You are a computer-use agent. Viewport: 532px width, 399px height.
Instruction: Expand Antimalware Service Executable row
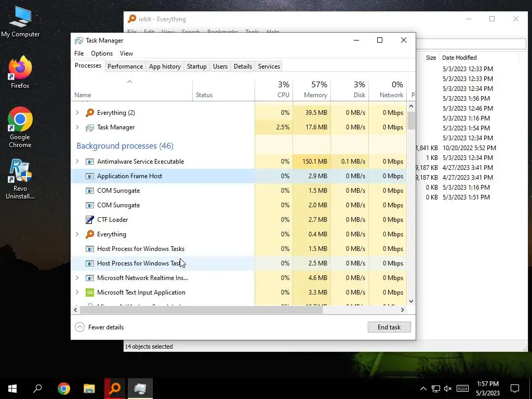(77, 162)
